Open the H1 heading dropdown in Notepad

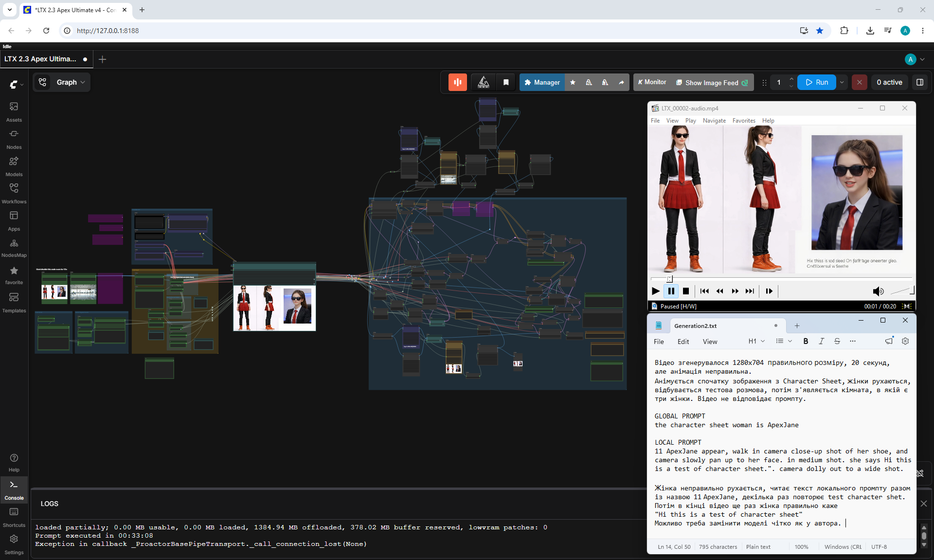(x=756, y=341)
